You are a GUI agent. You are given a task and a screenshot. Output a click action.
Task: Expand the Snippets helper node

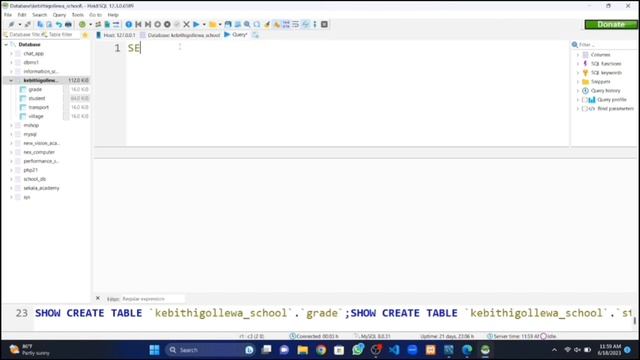tap(578, 82)
